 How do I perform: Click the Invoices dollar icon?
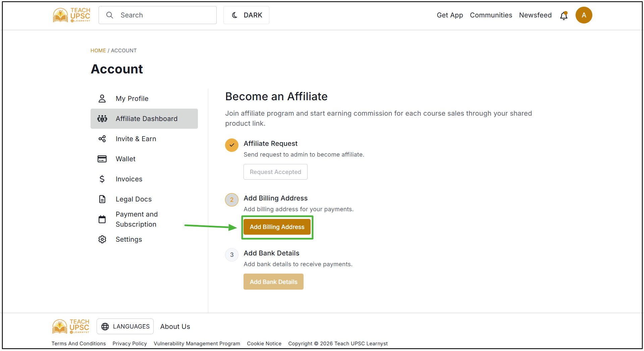[x=102, y=179]
